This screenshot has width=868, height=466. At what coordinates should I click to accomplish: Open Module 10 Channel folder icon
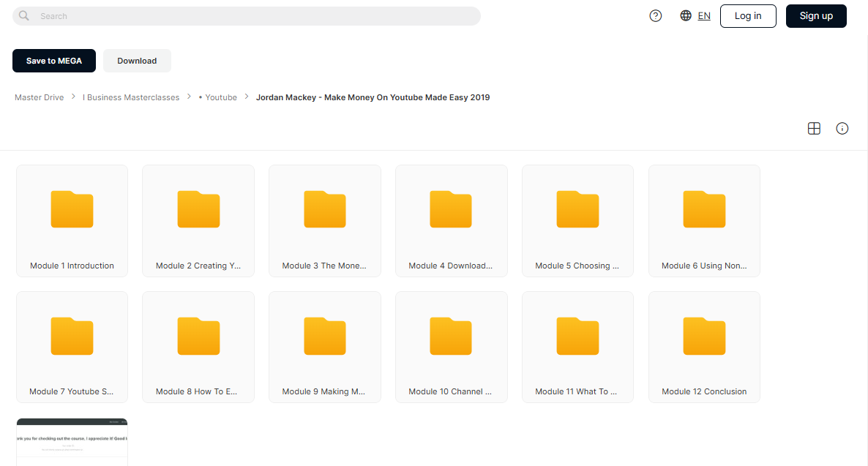(451, 336)
